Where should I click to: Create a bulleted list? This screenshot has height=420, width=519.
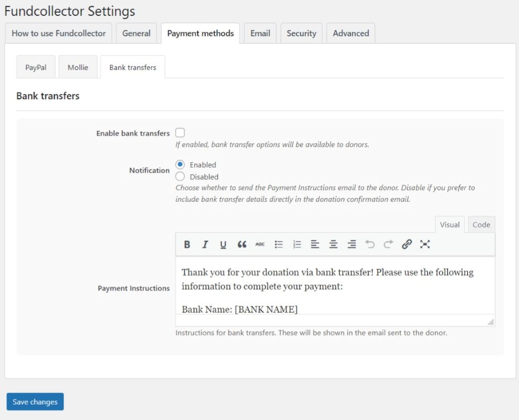pos(279,244)
